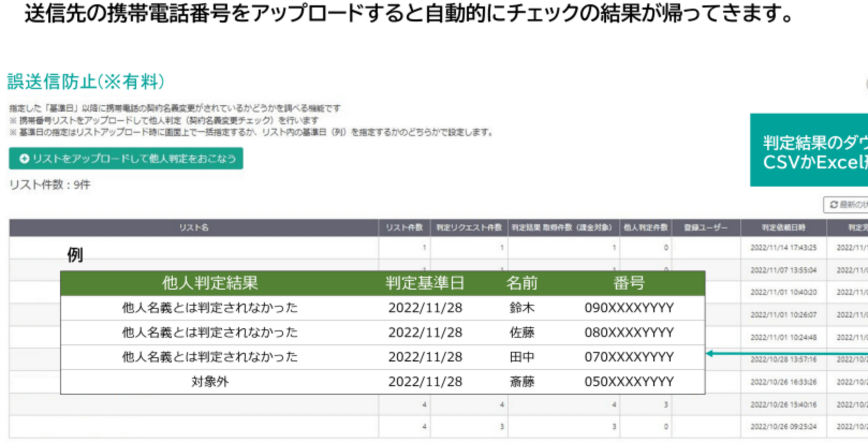Click the date cell 2022/11/01 10:26:07

pyautogui.click(x=783, y=315)
